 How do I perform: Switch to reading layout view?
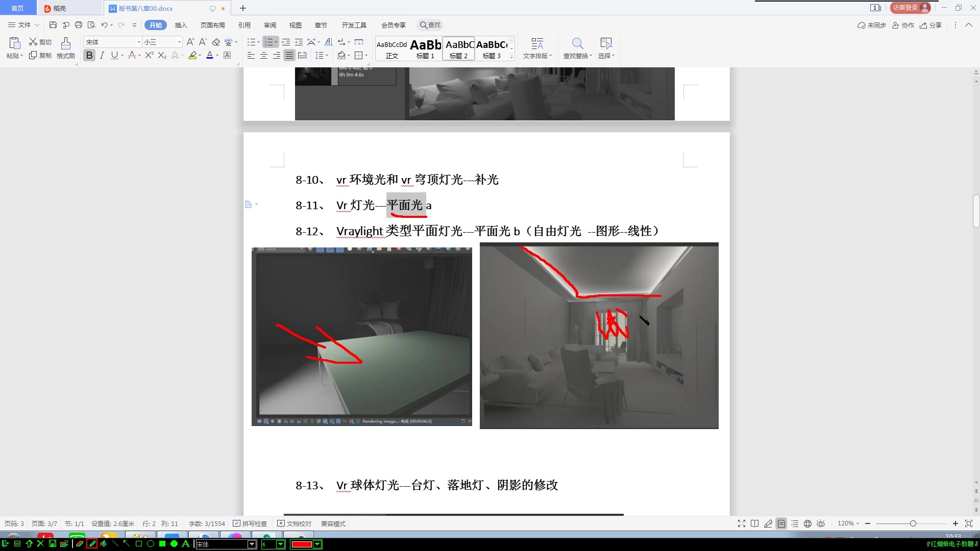click(755, 523)
